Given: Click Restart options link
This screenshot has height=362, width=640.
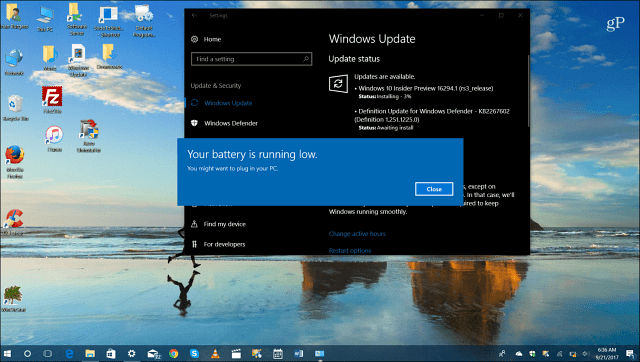Looking at the screenshot, I should 350,251.
